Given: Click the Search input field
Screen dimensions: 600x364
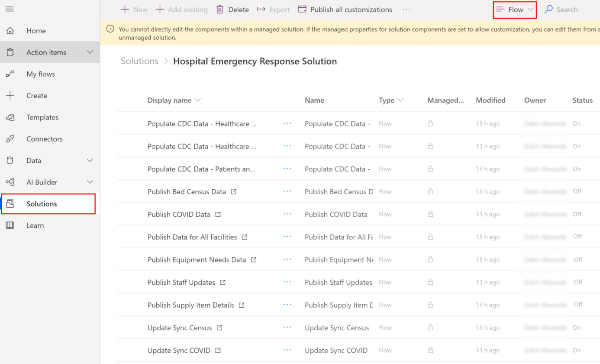Looking at the screenshot, I should pyautogui.click(x=567, y=10).
